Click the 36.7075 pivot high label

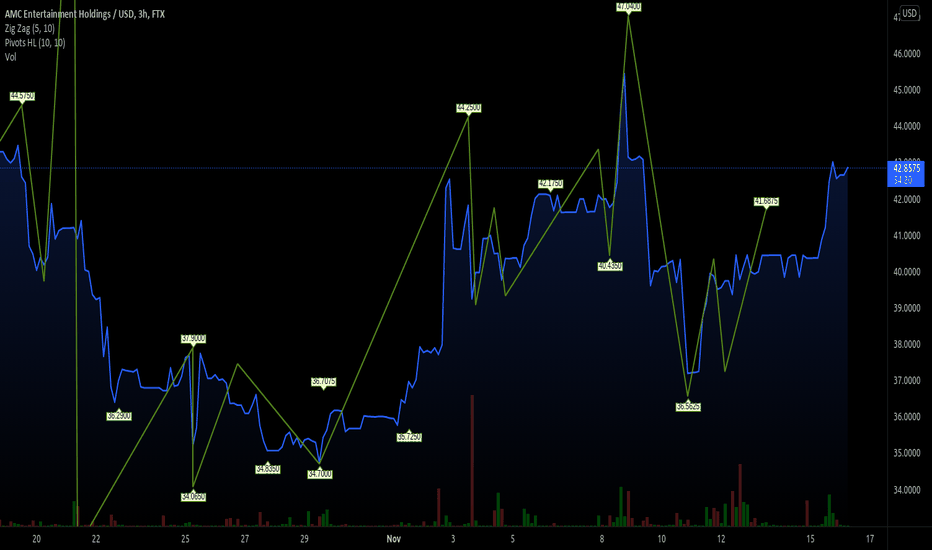tap(324, 381)
